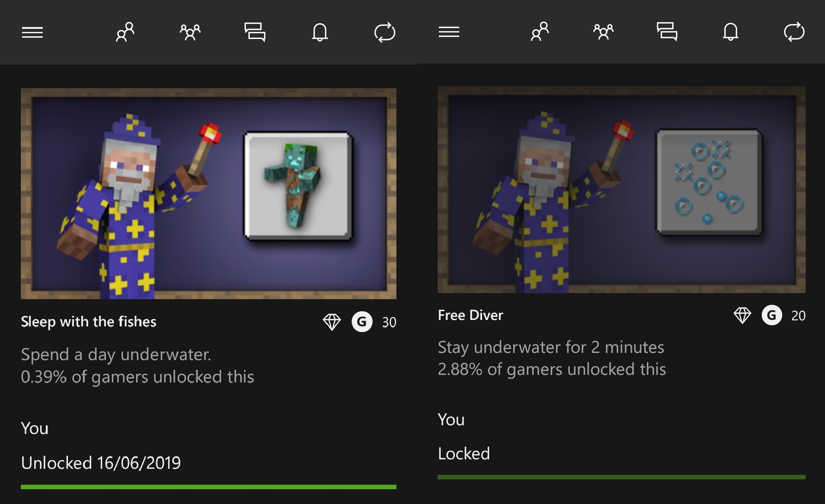The width and height of the screenshot is (825, 504).
Task: Click 'You' label above Locked status
Action: pyautogui.click(x=451, y=420)
